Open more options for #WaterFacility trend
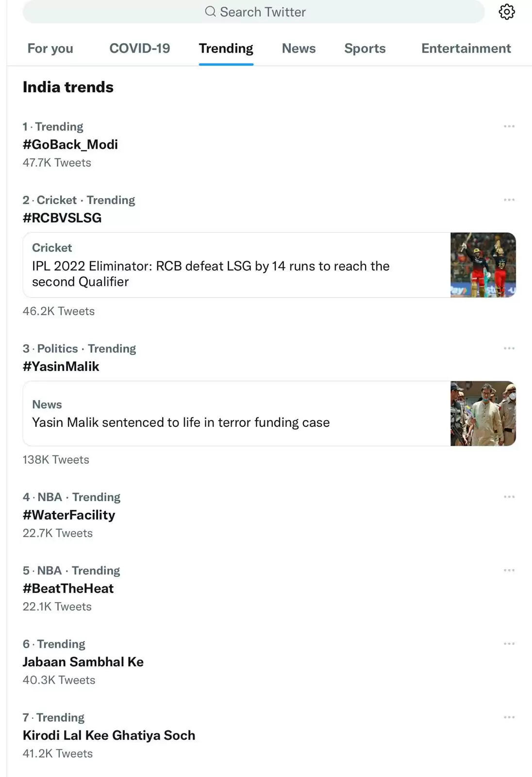This screenshot has height=777, width=532. 509,496
